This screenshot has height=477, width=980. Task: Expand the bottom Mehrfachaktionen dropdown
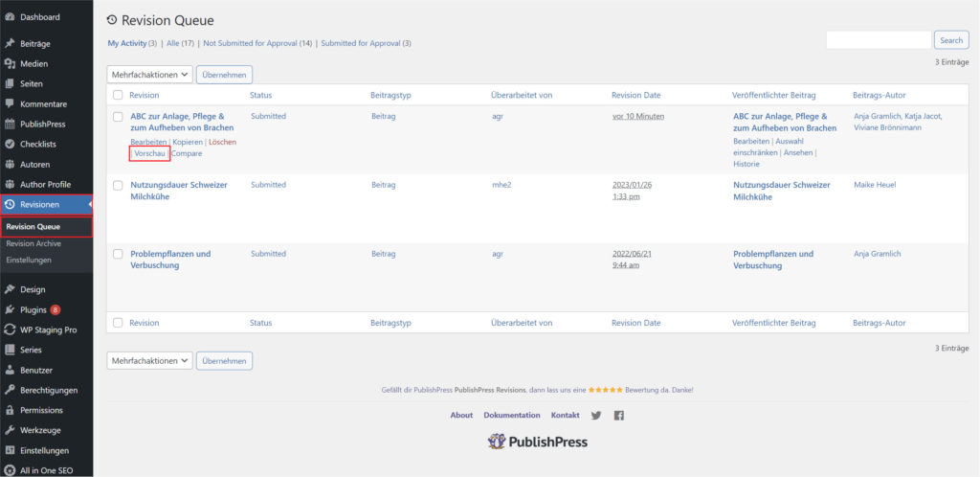point(149,361)
